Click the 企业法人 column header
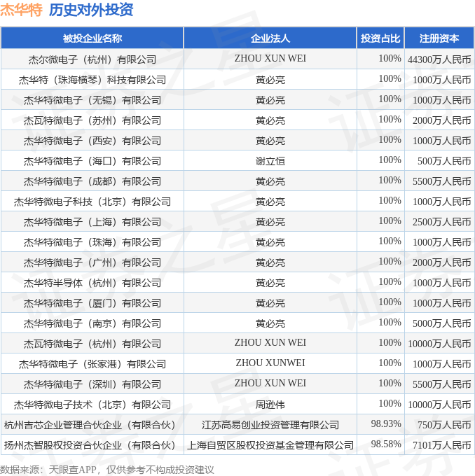 click(270, 38)
